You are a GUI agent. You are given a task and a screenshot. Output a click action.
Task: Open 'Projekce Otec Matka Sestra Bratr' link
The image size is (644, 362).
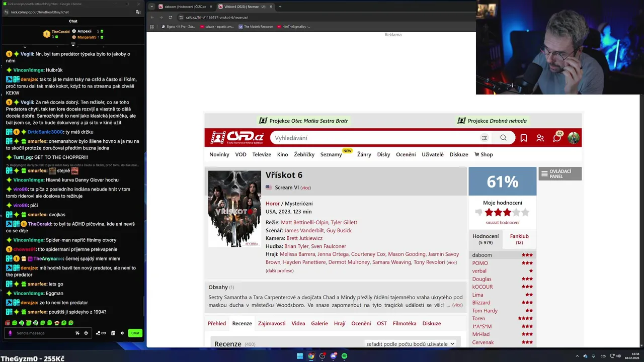tap(303, 121)
